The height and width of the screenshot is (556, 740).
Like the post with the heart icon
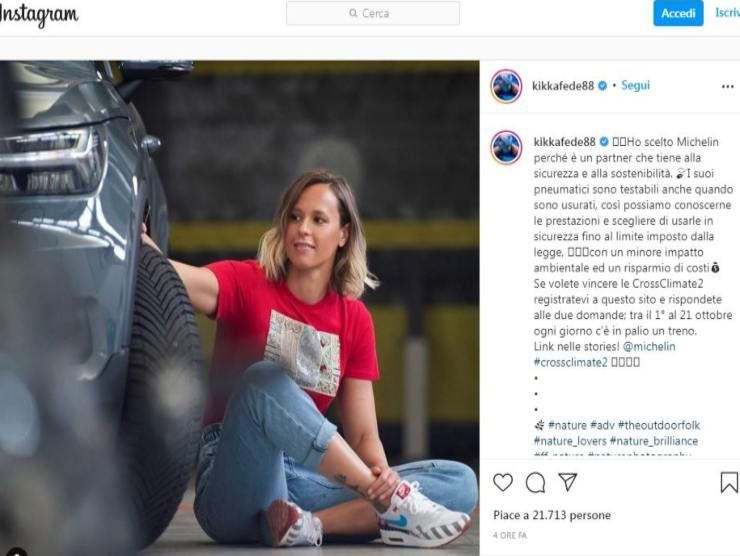tap(503, 482)
